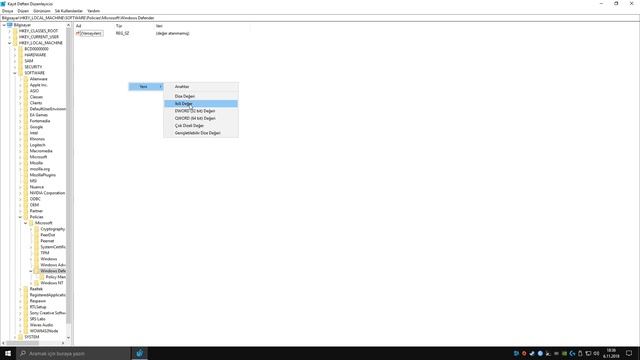Collapse the SOFTWARE key

click(15, 73)
